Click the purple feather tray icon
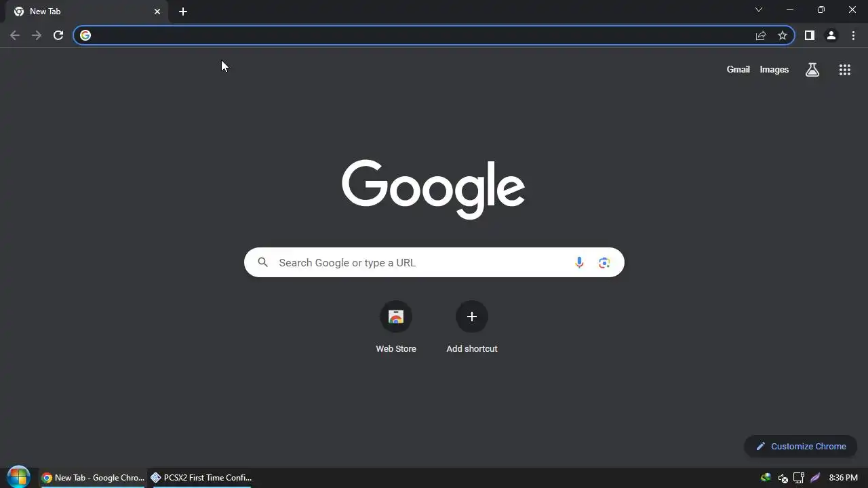Viewport: 868px width, 488px height. point(815,478)
